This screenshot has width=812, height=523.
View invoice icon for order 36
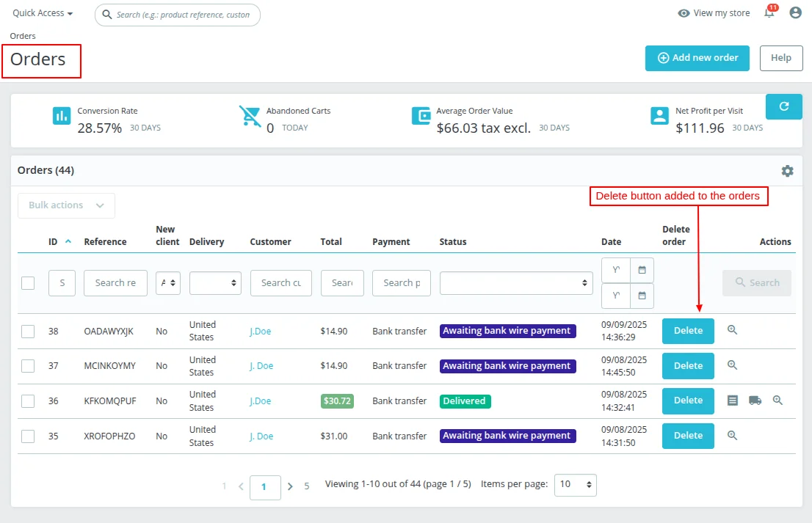[732, 401]
